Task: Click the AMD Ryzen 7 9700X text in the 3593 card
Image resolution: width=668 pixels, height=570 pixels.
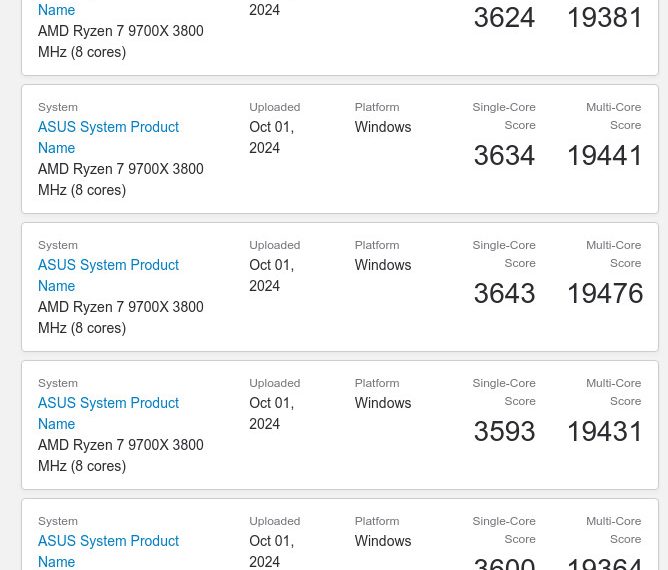Action: tap(121, 455)
